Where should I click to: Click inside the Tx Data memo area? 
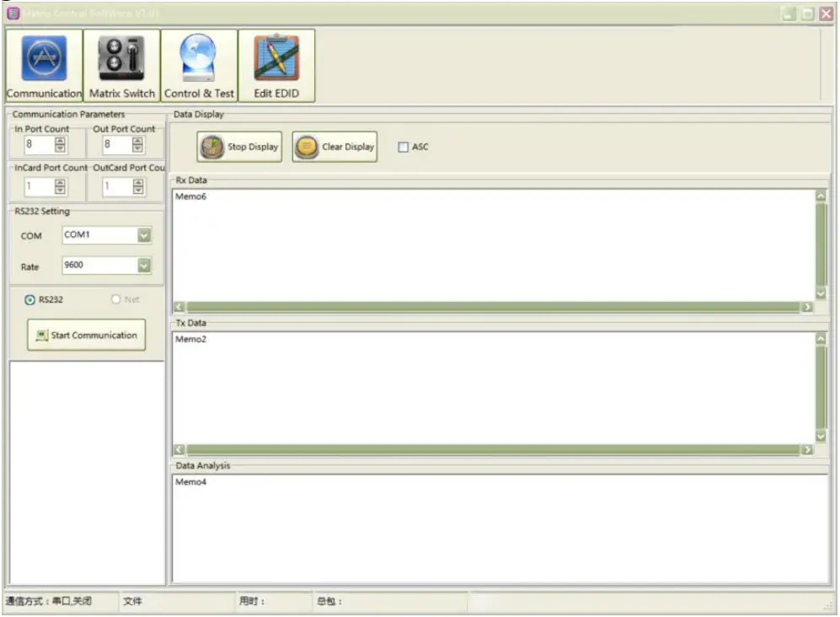(494, 388)
